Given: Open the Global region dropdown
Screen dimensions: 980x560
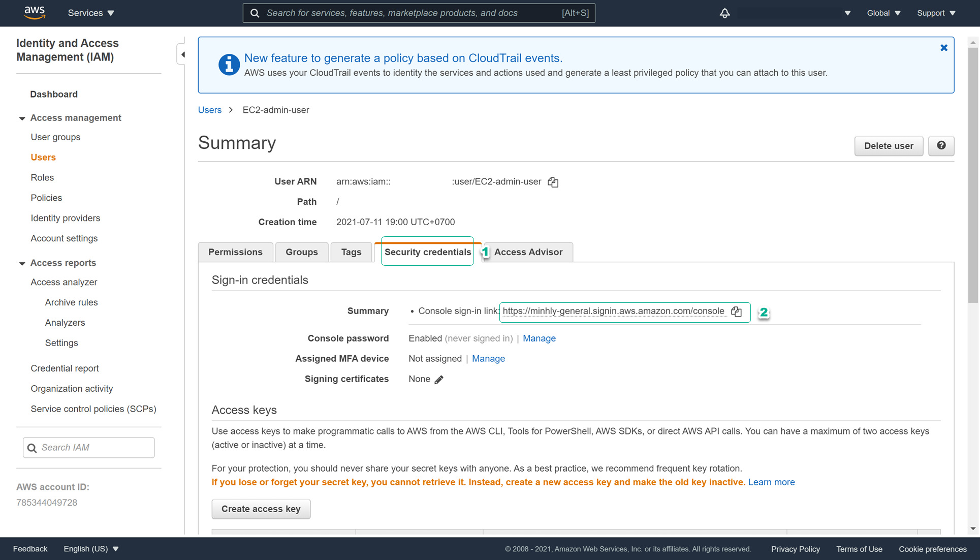Looking at the screenshot, I should (884, 13).
